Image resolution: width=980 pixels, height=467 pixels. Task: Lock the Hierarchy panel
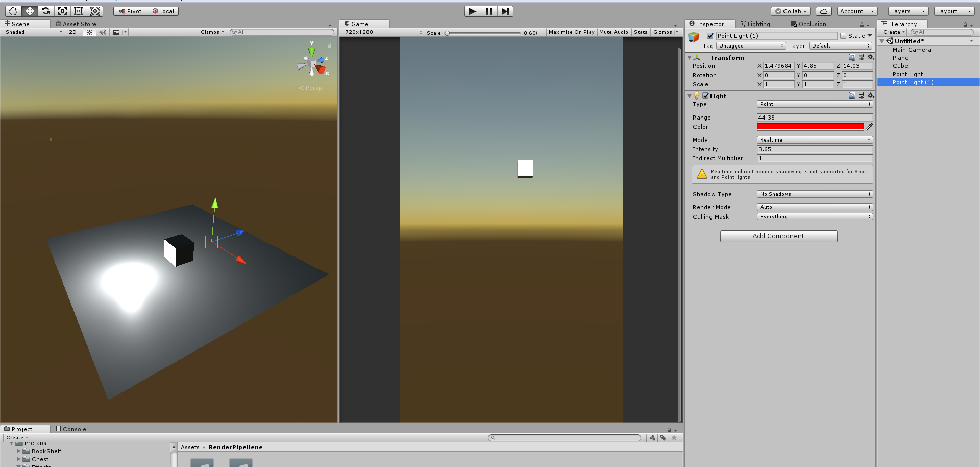(965, 25)
